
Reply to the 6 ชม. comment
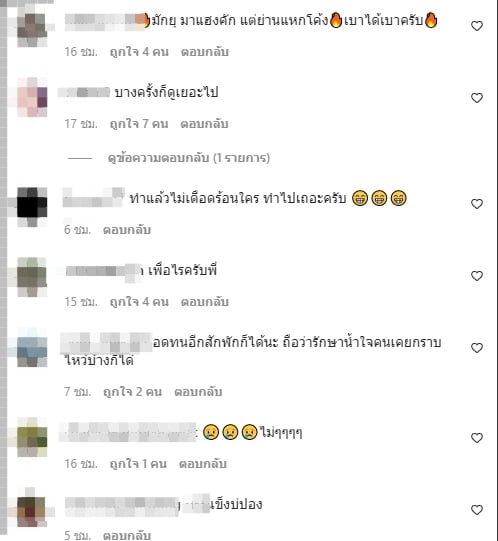(127, 230)
